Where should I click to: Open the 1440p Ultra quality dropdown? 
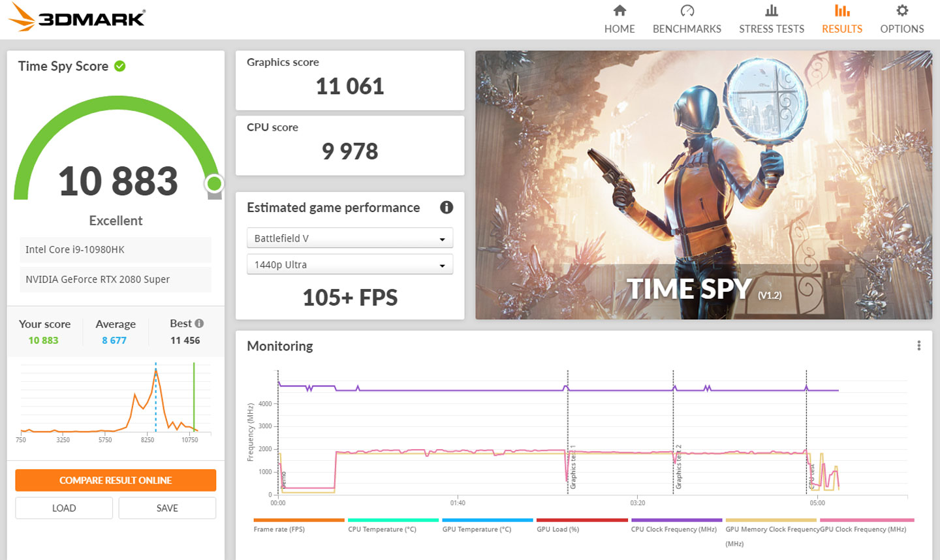coord(350,264)
